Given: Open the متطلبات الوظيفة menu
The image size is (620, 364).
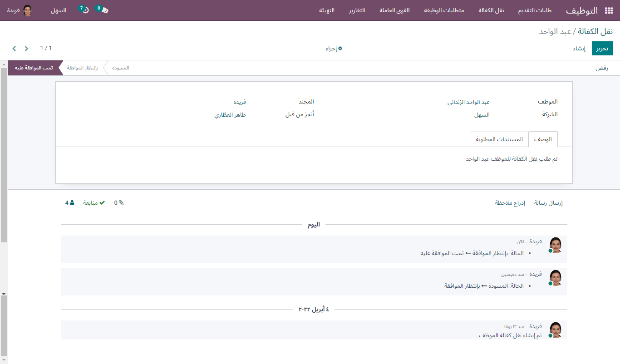Looking at the screenshot, I should 444,10.
